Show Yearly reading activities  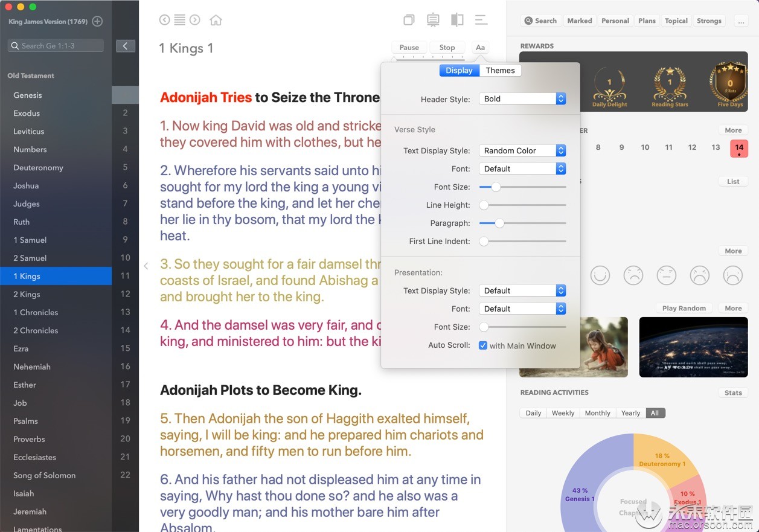tap(630, 413)
